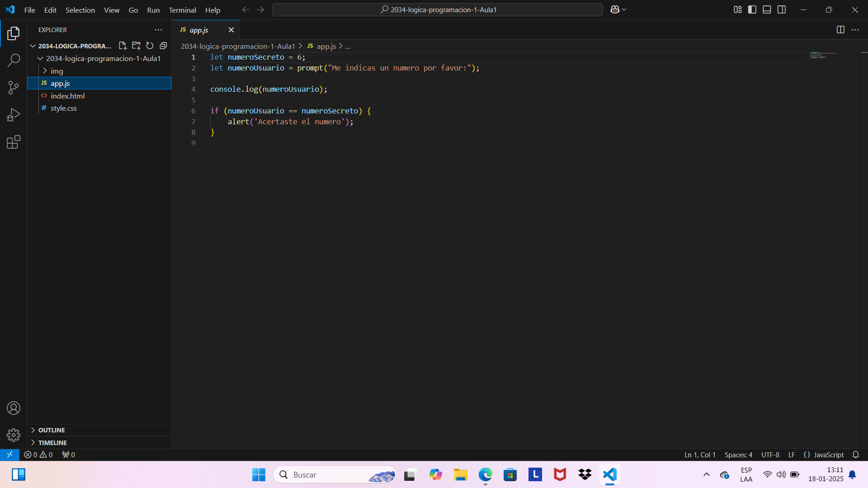Change indentation via Spaces: 4
Screen dimensions: 868x488
point(738,455)
